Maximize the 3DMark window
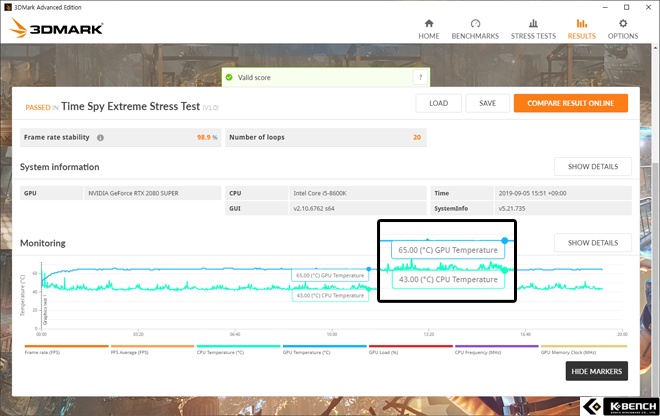The width and height of the screenshot is (660, 416). pyautogui.click(x=626, y=7)
